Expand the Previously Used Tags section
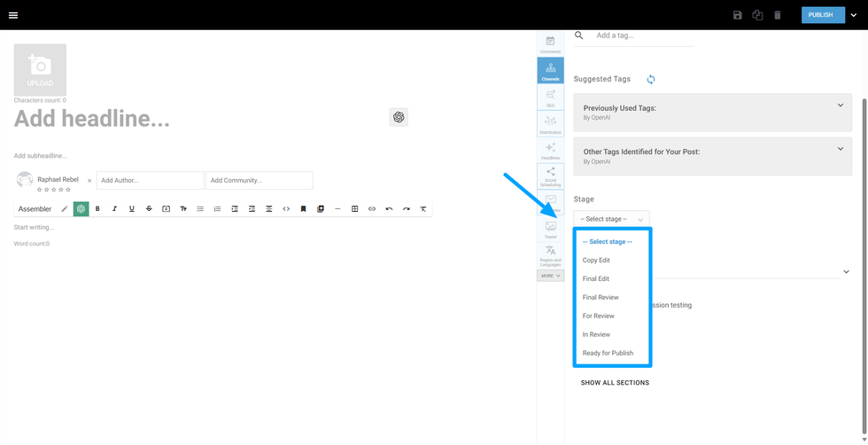The height and width of the screenshot is (445, 868). [x=840, y=106]
